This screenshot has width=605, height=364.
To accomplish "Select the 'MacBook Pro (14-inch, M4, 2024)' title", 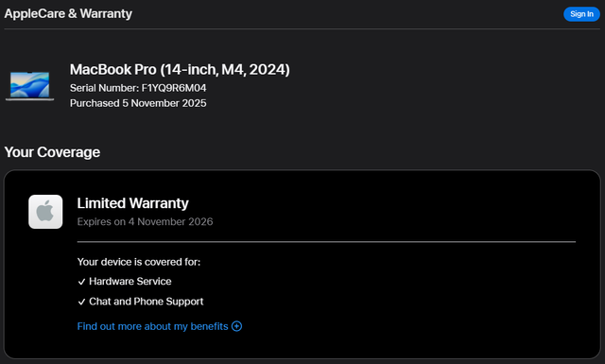I will [x=180, y=69].
